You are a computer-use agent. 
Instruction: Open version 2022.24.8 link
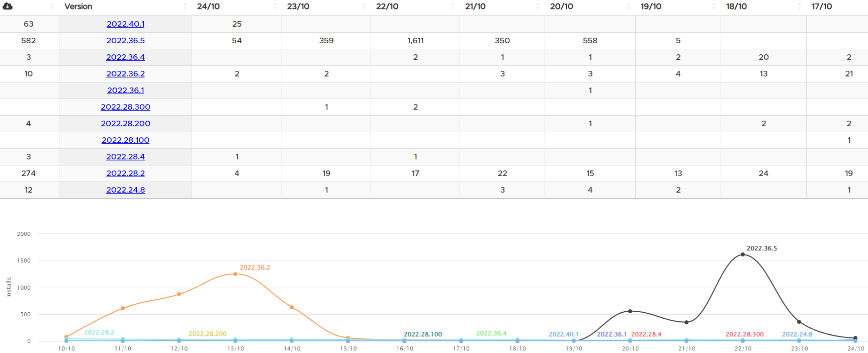[x=126, y=190]
